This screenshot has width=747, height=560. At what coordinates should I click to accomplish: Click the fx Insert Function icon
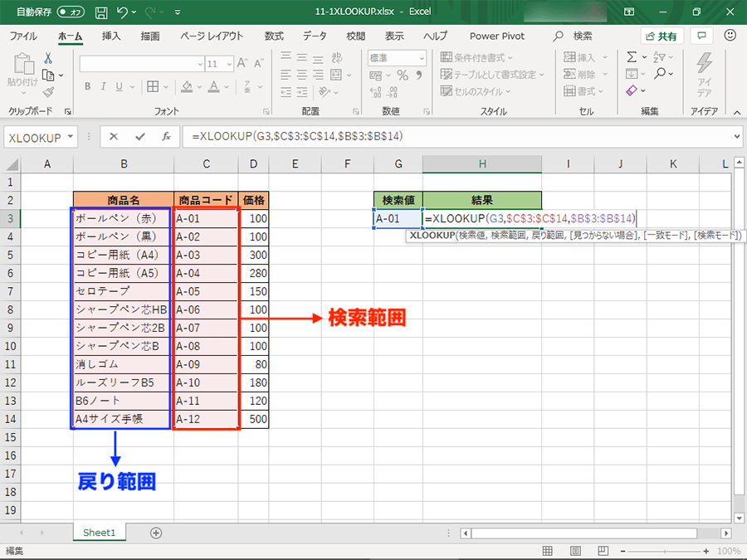(x=166, y=137)
